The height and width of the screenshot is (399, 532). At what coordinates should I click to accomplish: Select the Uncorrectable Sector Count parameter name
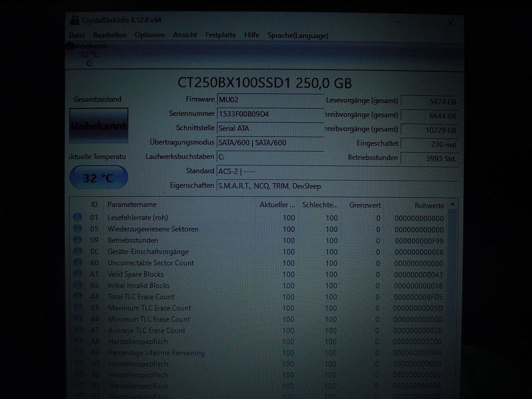pyautogui.click(x=151, y=263)
